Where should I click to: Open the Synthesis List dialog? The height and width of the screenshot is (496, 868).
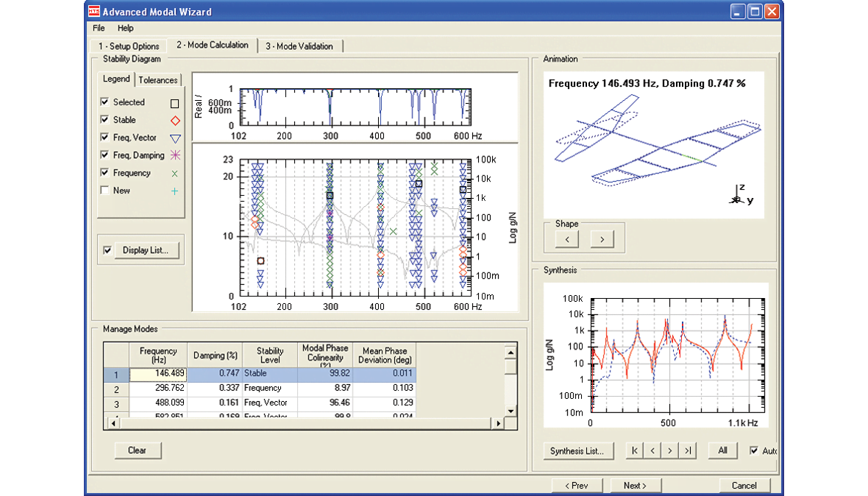578,450
